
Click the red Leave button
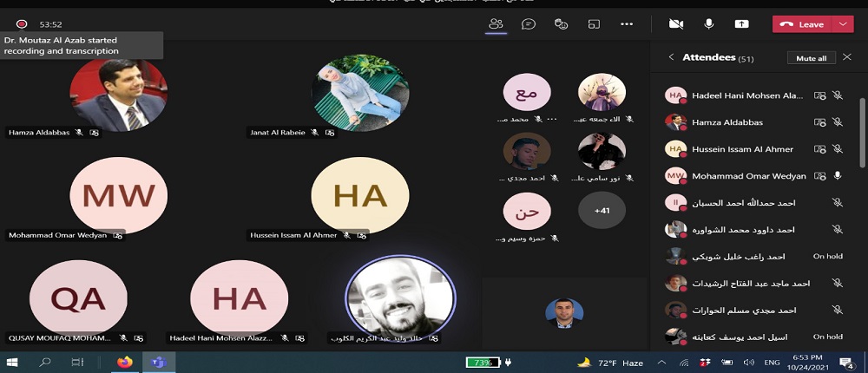(x=803, y=24)
